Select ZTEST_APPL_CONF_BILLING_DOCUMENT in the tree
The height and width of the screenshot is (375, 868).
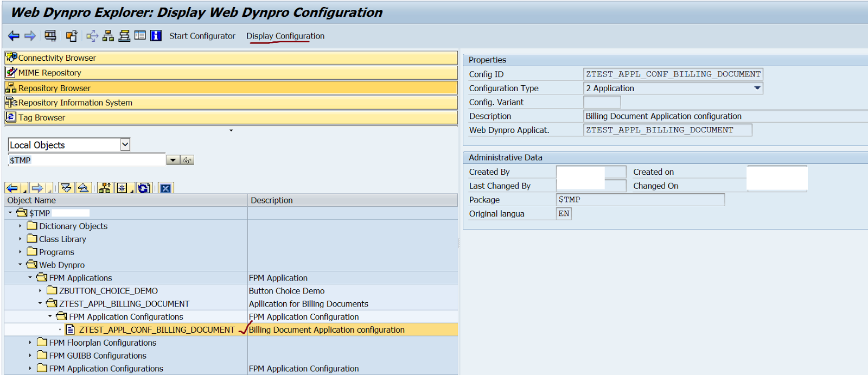[157, 329]
